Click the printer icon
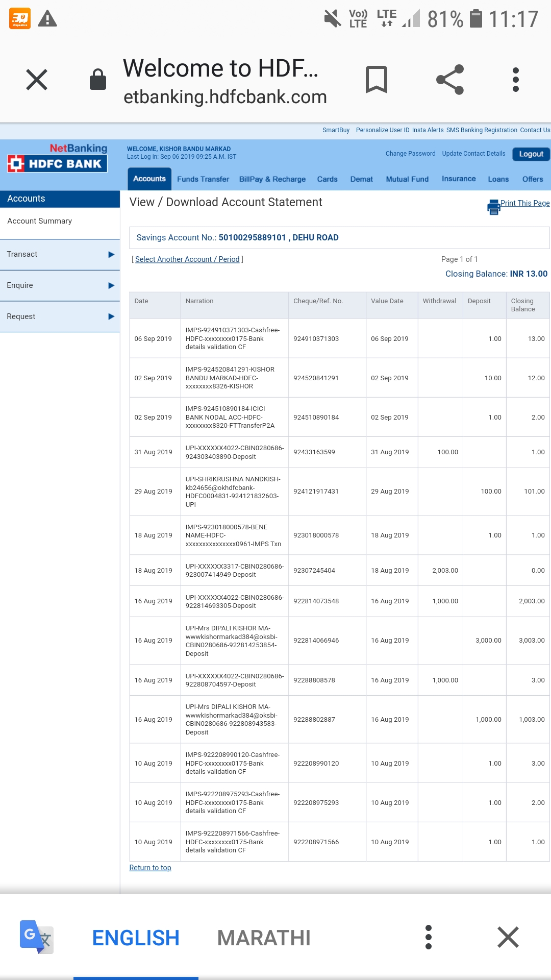 494,207
